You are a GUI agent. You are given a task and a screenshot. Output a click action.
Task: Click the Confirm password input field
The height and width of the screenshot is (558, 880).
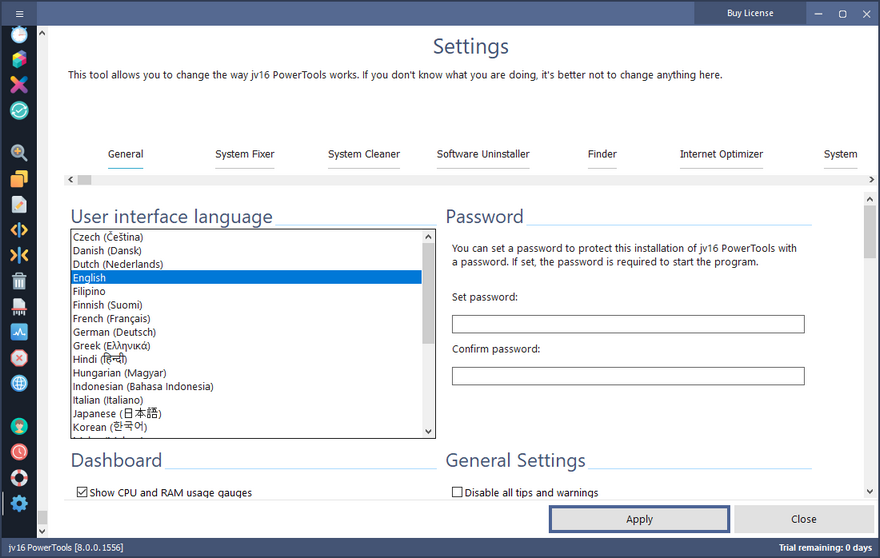[628, 376]
